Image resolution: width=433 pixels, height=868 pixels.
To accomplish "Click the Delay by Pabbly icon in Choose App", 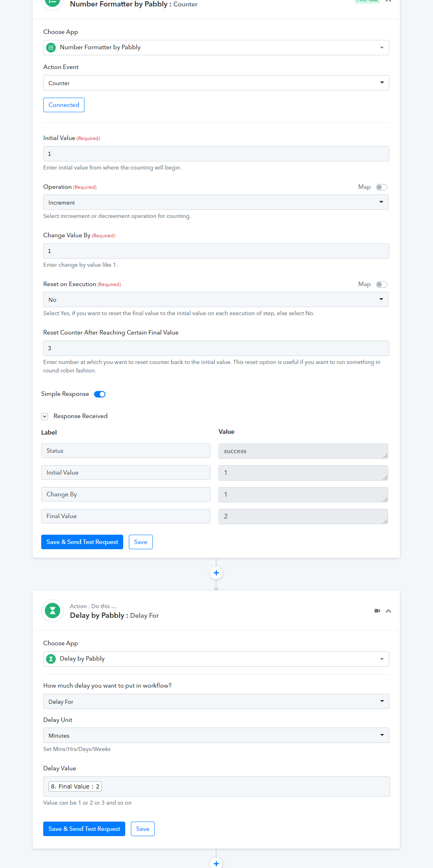I will pyautogui.click(x=51, y=659).
